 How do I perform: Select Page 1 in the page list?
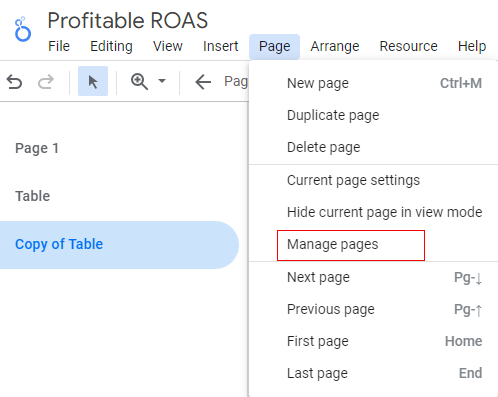(x=119, y=148)
